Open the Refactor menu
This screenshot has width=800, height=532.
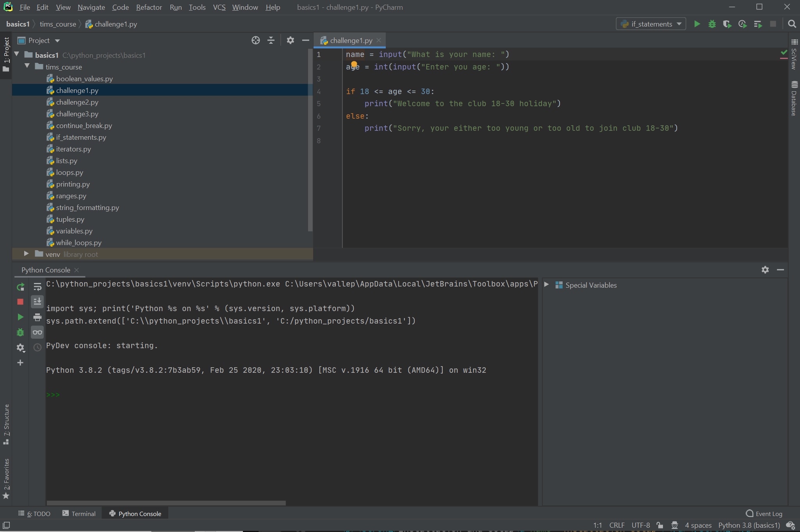point(149,7)
